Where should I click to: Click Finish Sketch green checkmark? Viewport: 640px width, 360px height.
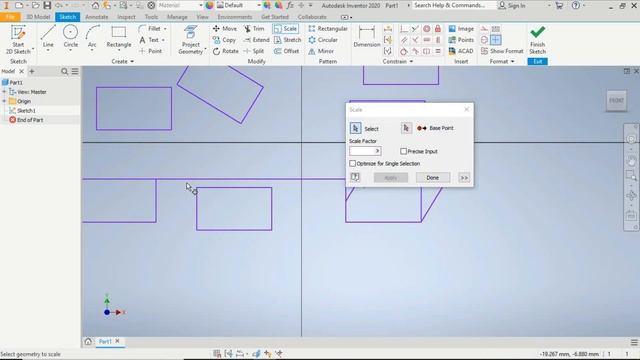[538, 32]
